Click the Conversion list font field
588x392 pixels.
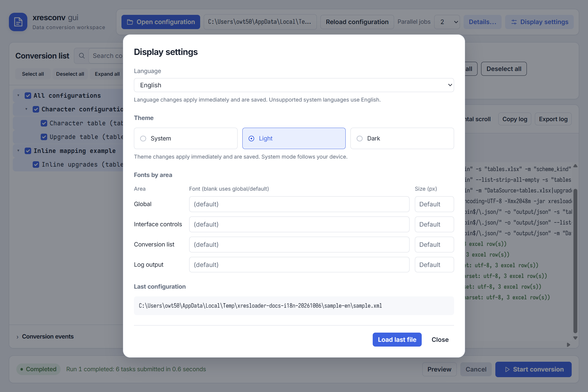coord(299,244)
